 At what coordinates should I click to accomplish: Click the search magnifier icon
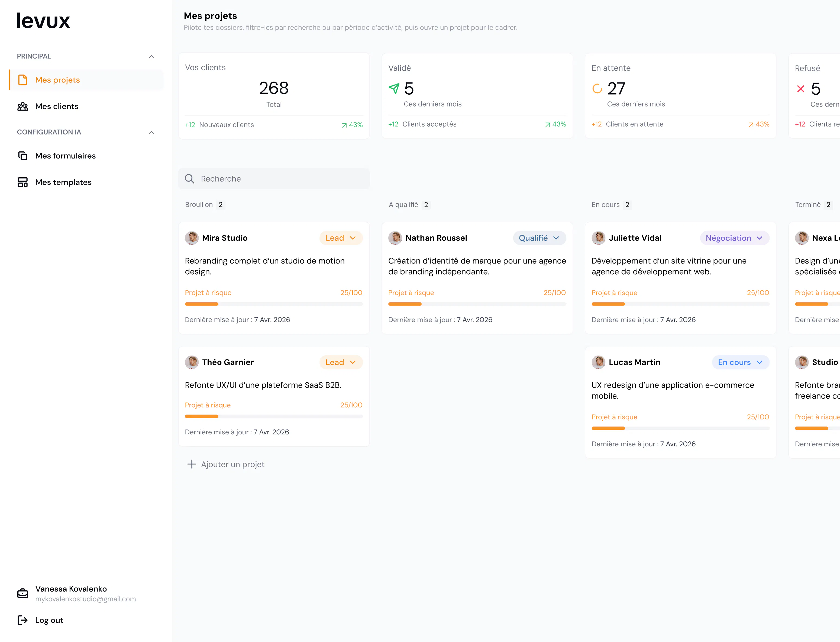click(189, 178)
